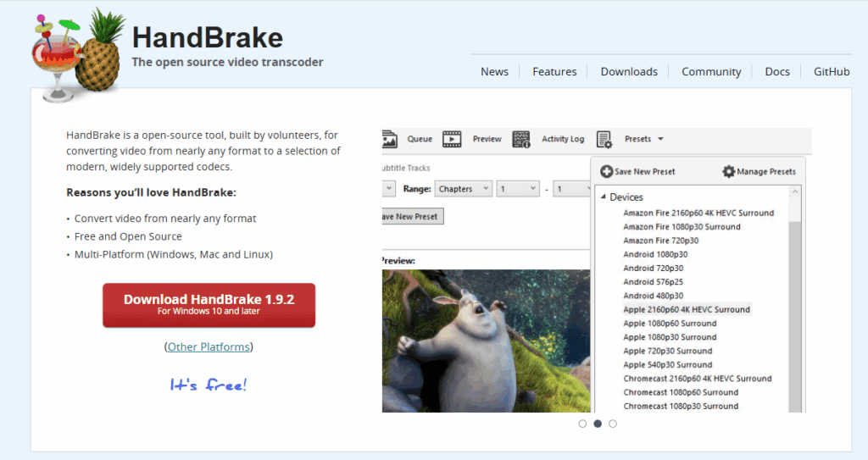The image size is (868, 460).
Task: Open the Presets dropdown arrow
Action: click(660, 139)
